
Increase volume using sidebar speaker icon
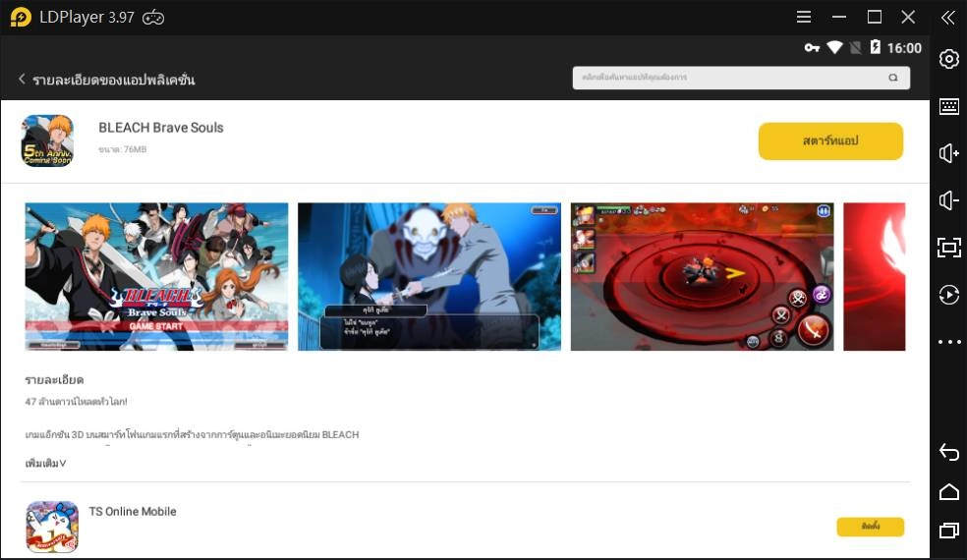click(x=948, y=153)
